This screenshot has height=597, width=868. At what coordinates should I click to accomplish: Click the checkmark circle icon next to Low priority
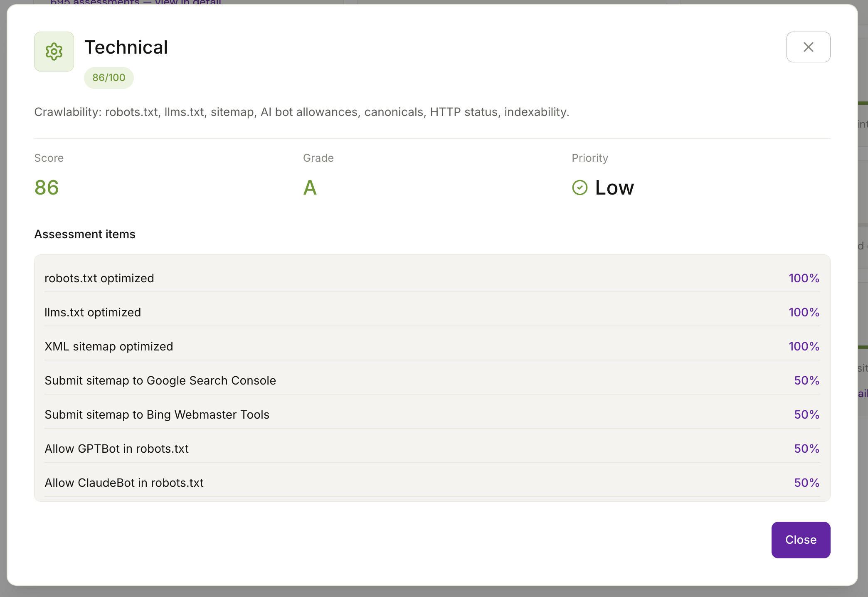coord(579,188)
